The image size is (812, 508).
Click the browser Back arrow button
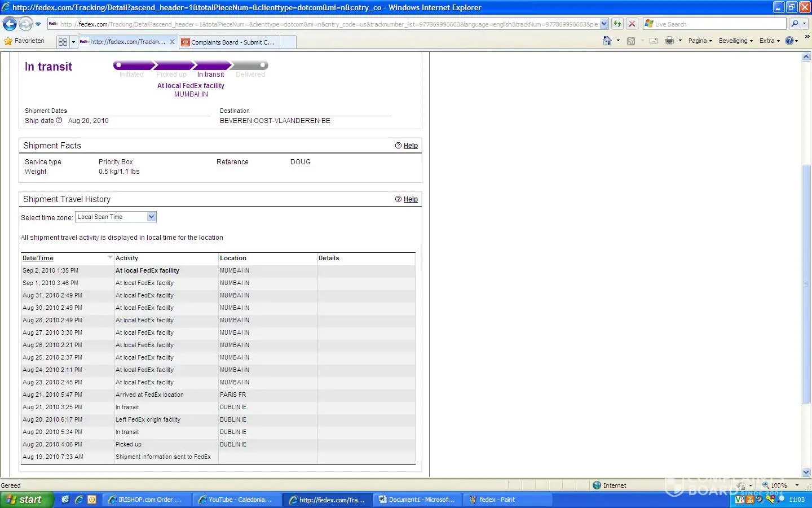pos(10,24)
